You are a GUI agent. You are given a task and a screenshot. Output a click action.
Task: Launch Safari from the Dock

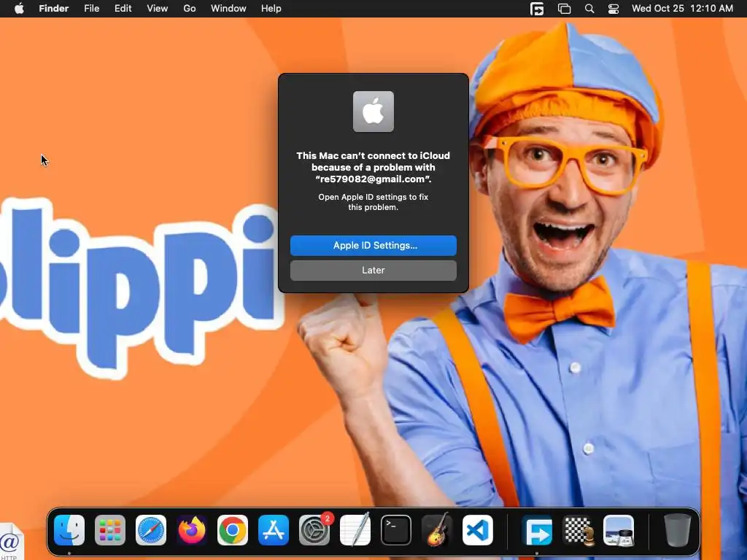point(151,530)
